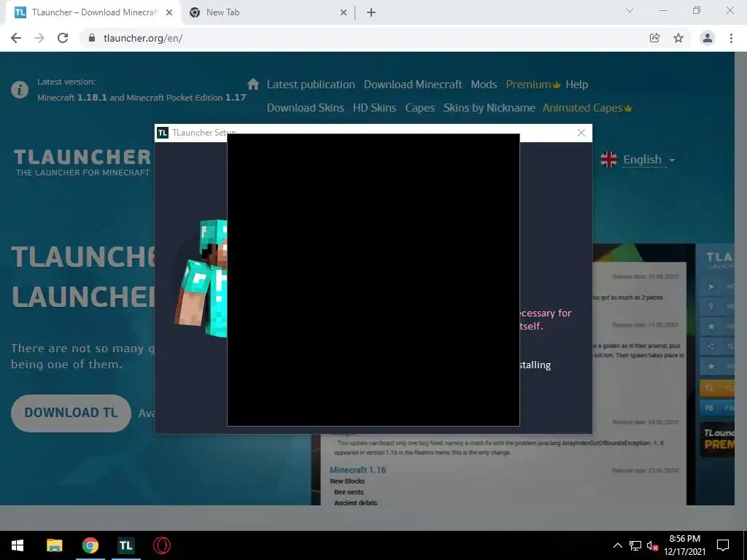Viewport: 747px width, 560px height.
Task: Go to HD Skins page
Action: click(x=374, y=108)
